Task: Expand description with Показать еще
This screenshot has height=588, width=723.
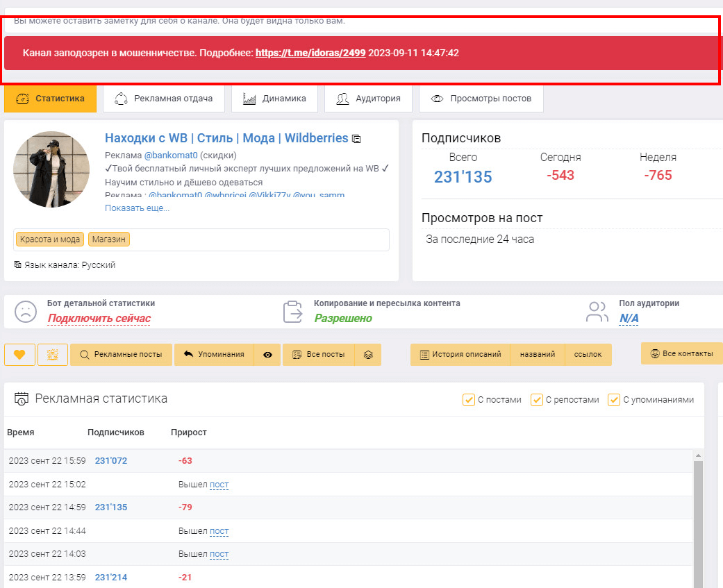Action: [137, 208]
